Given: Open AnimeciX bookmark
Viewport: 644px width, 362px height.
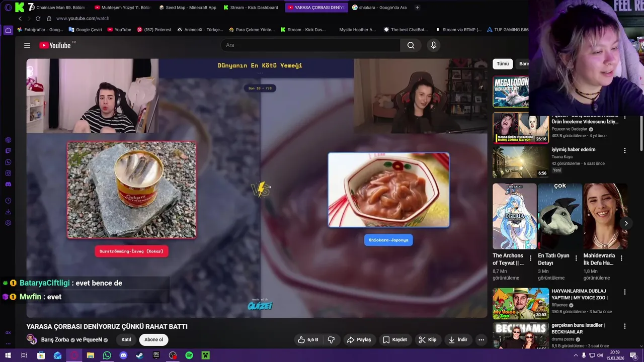Looking at the screenshot, I should (x=200, y=30).
